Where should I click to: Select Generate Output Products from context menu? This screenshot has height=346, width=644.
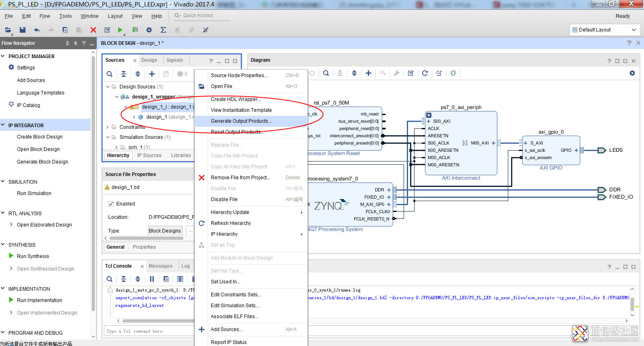tap(251, 121)
